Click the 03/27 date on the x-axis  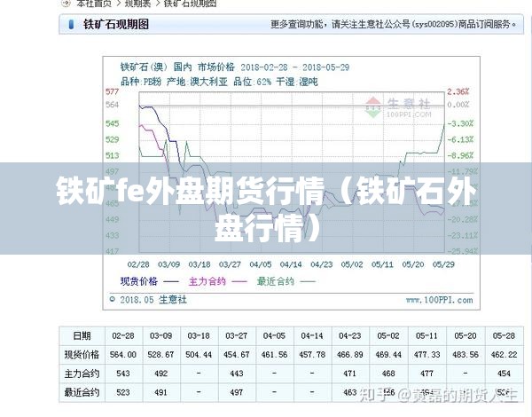click(x=230, y=264)
